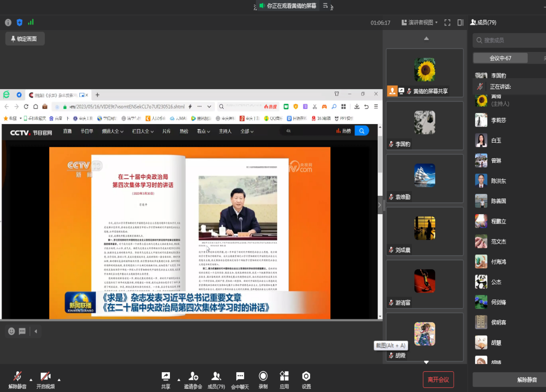
Task: Enter full screen view icon
Action: click(x=447, y=22)
